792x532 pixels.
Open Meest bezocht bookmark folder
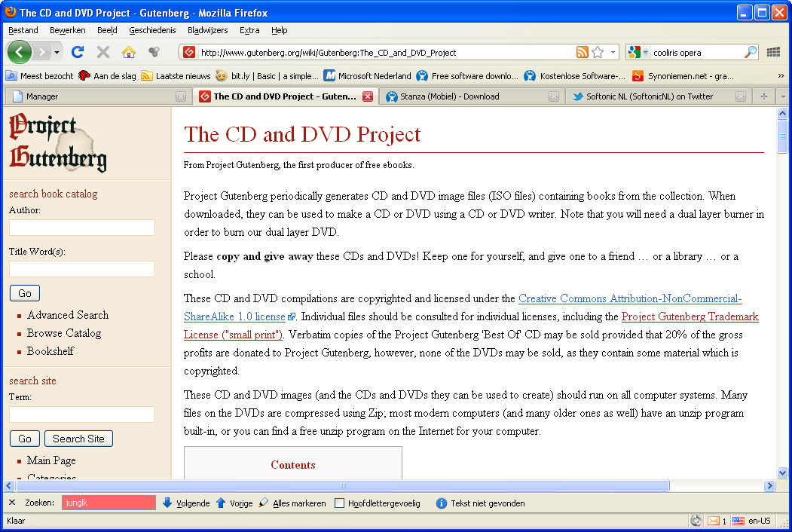(x=39, y=76)
